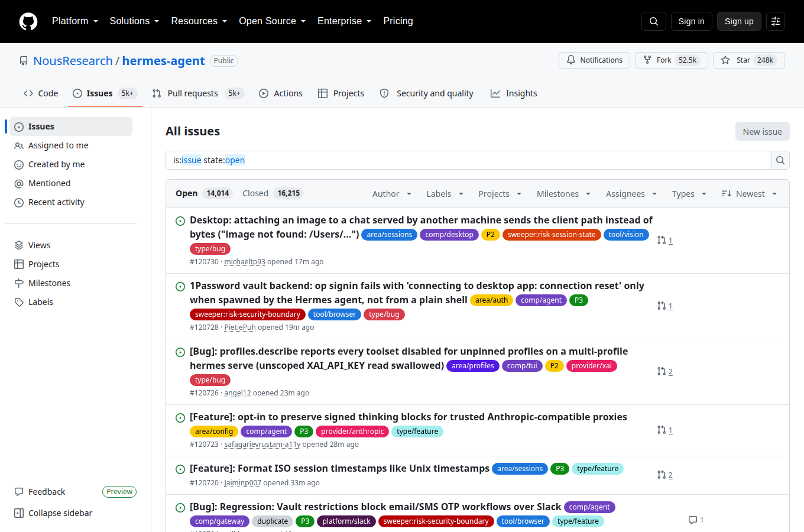This screenshot has height=532, width=804.
Task: Open the ISO session timestamps feature issue
Action: [x=339, y=468]
